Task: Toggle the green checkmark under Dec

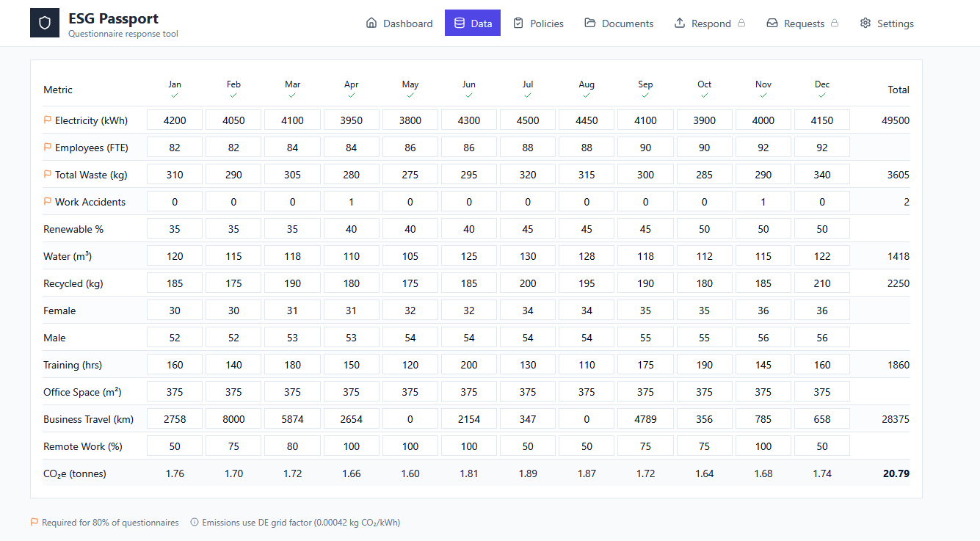Action: tap(821, 95)
